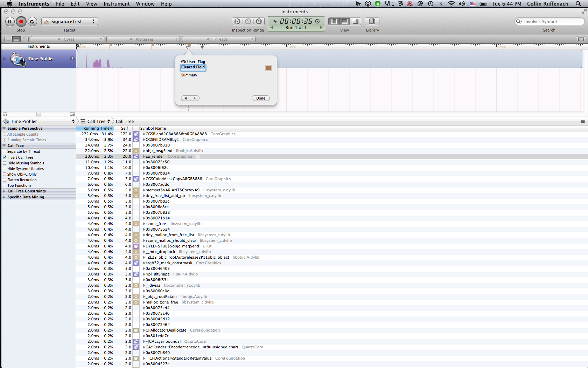588x368 pixels.
Task: Toggle right extended detail view button
Action: [356, 21]
